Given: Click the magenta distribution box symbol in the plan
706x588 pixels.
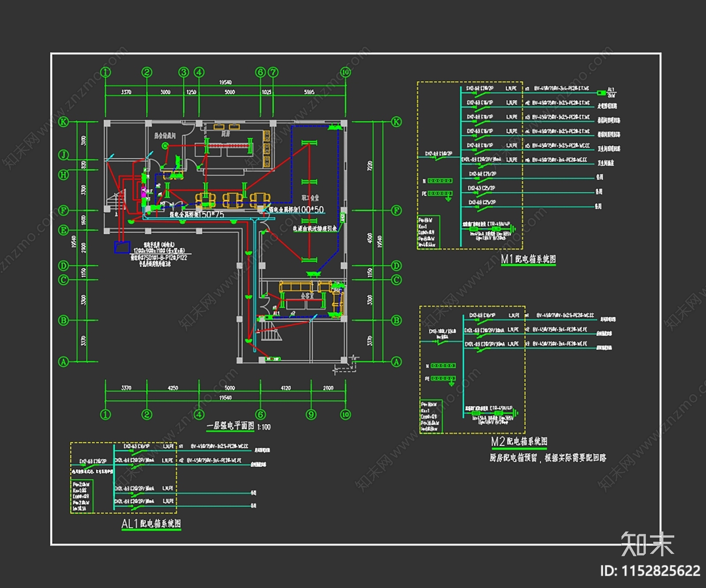Looking at the screenshot, I should (x=144, y=192).
